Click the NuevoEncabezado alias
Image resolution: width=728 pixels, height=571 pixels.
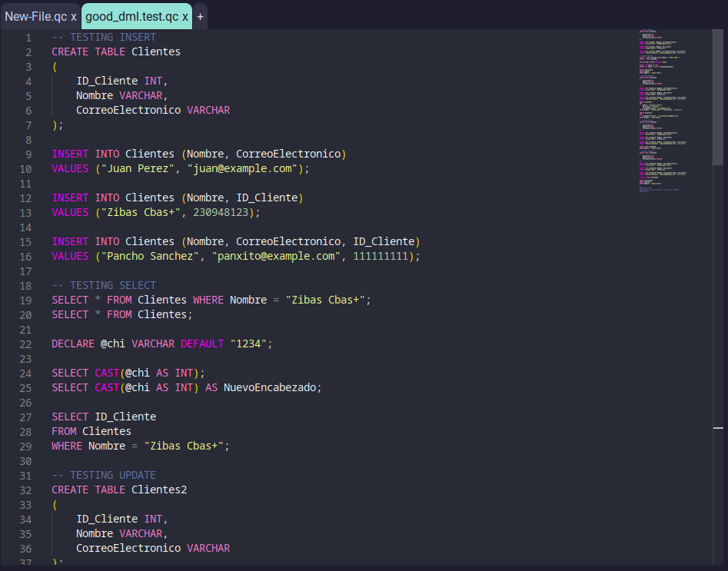click(x=270, y=387)
